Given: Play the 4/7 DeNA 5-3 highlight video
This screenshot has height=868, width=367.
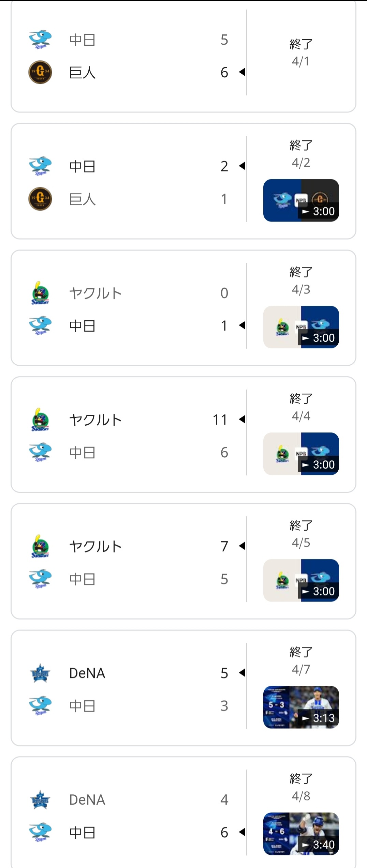Looking at the screenshot, I should 301,707.
